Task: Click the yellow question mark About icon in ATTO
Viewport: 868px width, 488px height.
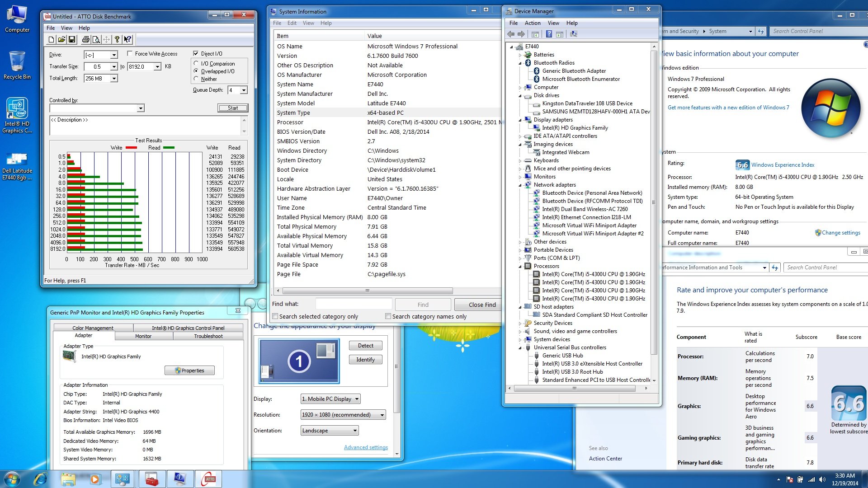Action: (x=117, y=40)
